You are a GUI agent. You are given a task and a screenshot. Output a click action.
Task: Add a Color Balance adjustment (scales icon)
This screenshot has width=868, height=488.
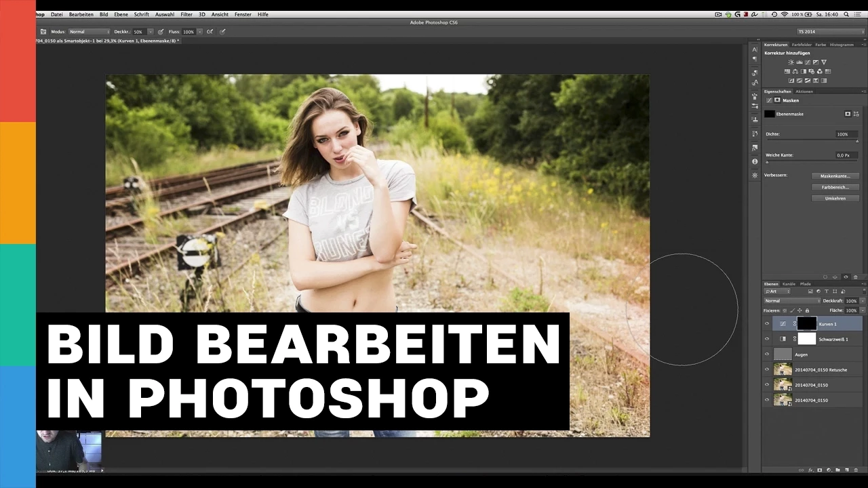(795, 71)
